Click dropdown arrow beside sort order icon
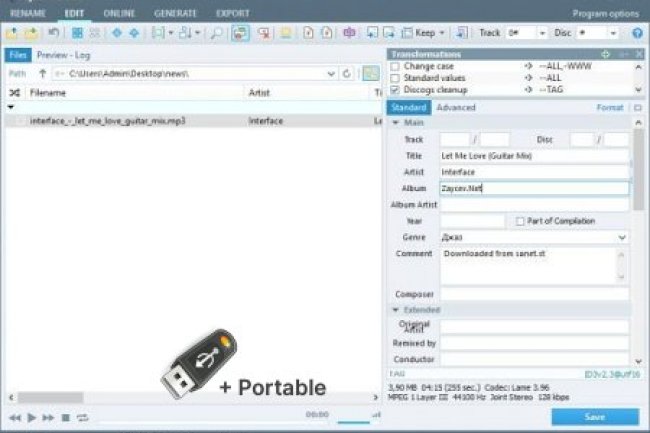 tap(197, 33)
